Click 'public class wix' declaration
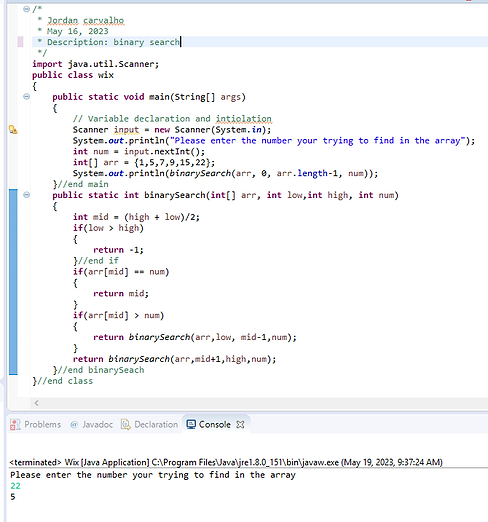 point(73,75)
